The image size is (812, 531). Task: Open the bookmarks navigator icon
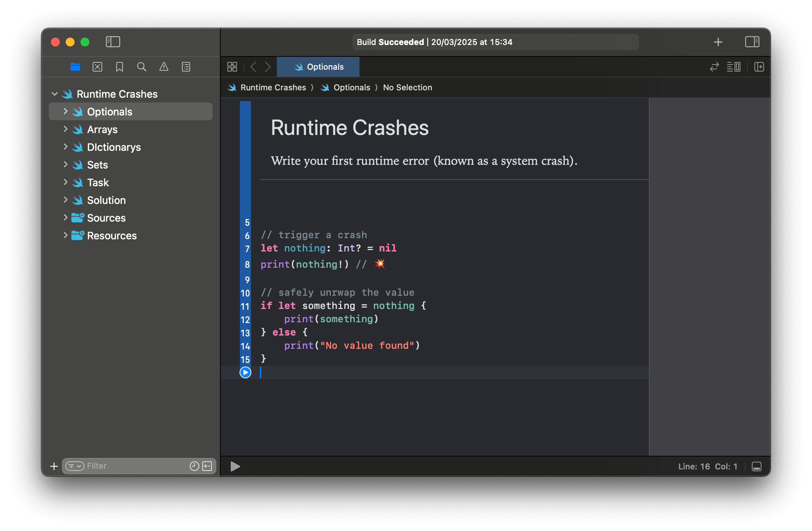[119, 67]
